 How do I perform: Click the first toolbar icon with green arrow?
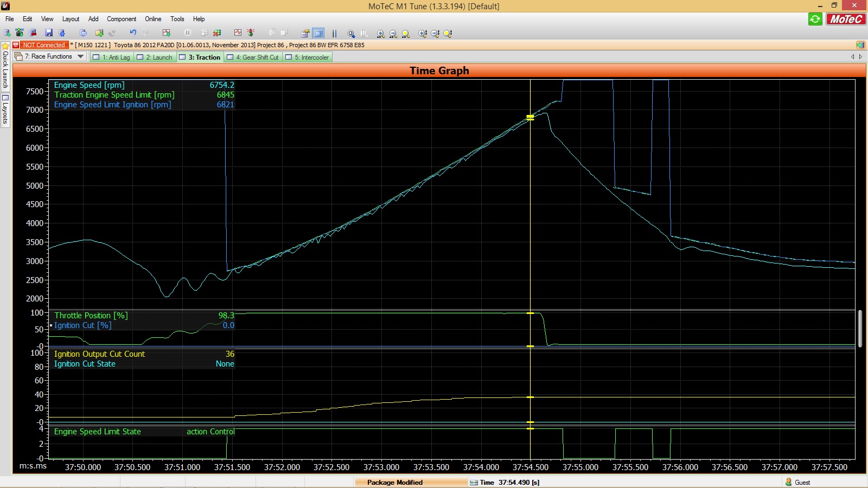pos(7,33)
